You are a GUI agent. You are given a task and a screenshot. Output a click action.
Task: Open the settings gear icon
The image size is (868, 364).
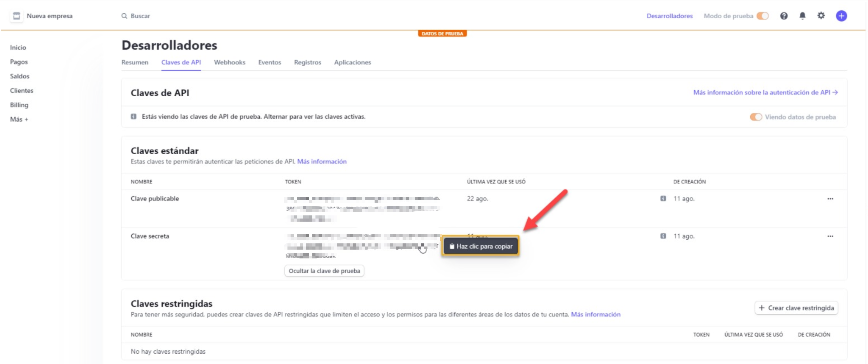click(x=821, y=16)
